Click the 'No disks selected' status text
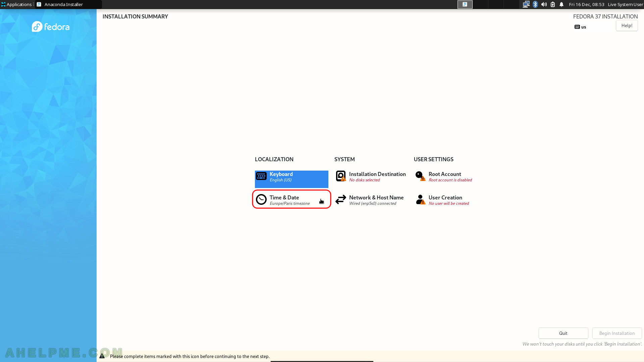 coord(364,180)
